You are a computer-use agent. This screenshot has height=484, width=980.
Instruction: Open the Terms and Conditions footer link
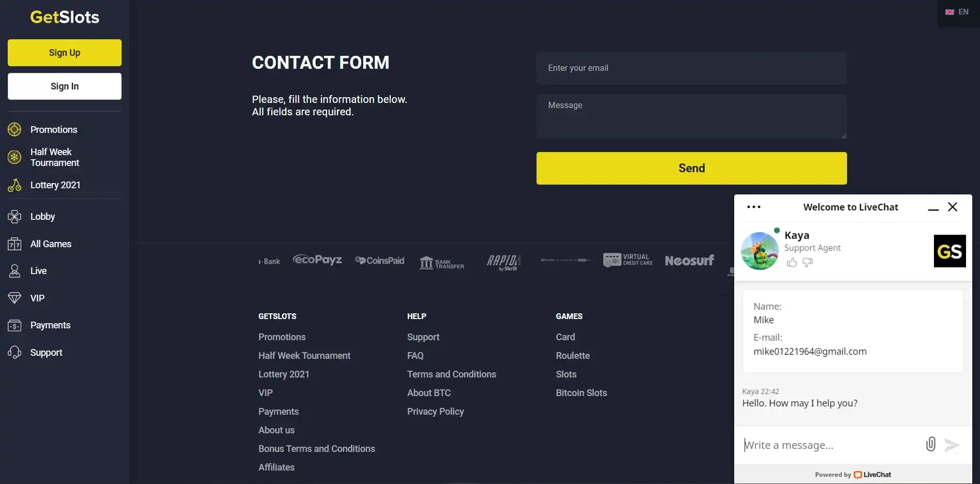tap(451, 374)
